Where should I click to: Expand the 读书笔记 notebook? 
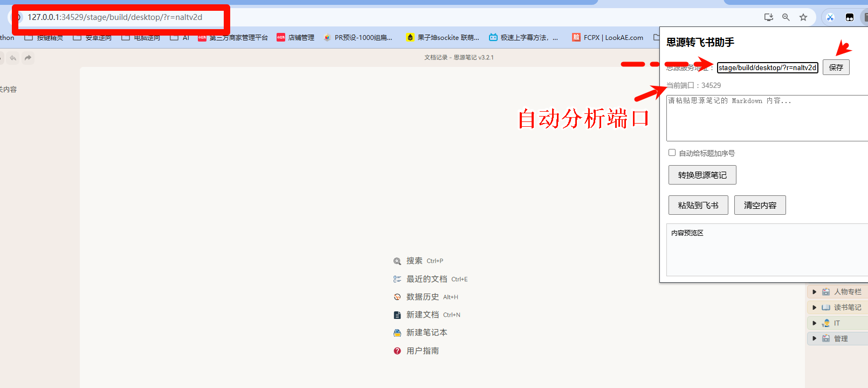point(814,308)
